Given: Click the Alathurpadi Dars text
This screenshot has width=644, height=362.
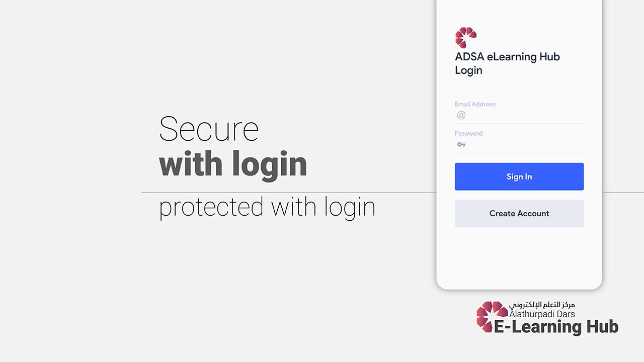Looking at the screenshot, I should point(542,314).
